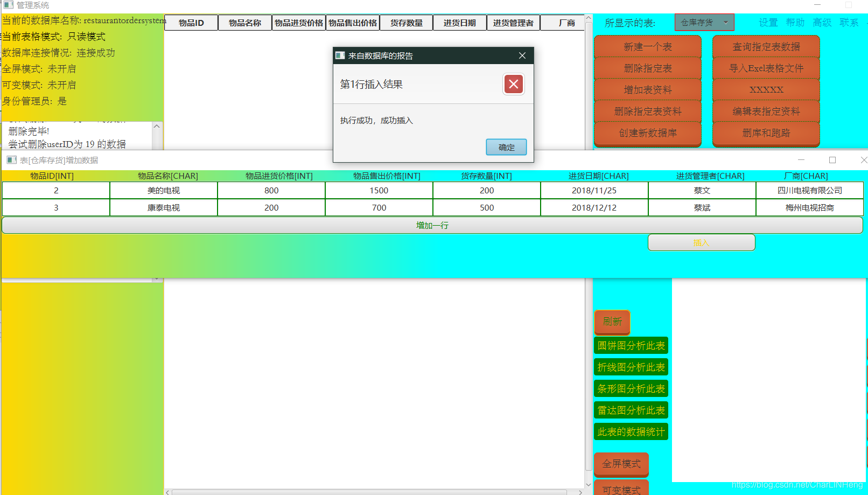Click the 刷新 refresh button
Image resolution: width=868 pixels, height=495 pixels.
tap(612, 322)
